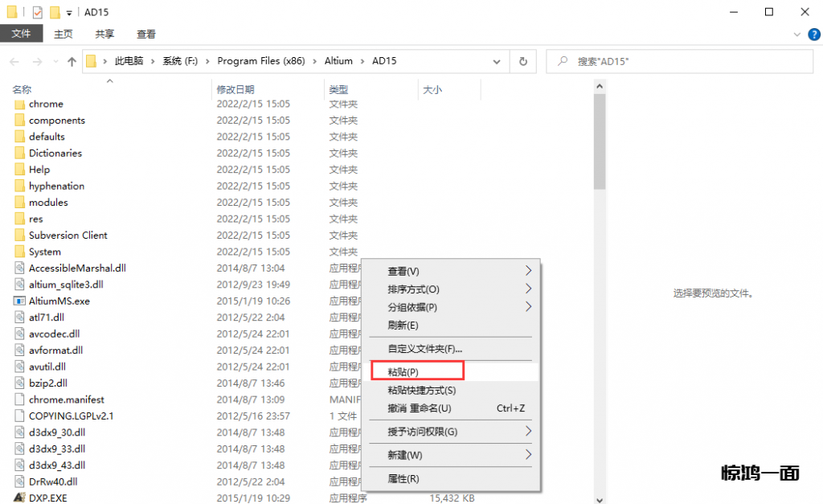Select the Subversion Client folder icon
823x504 pixels.
[x=20, y=235]
